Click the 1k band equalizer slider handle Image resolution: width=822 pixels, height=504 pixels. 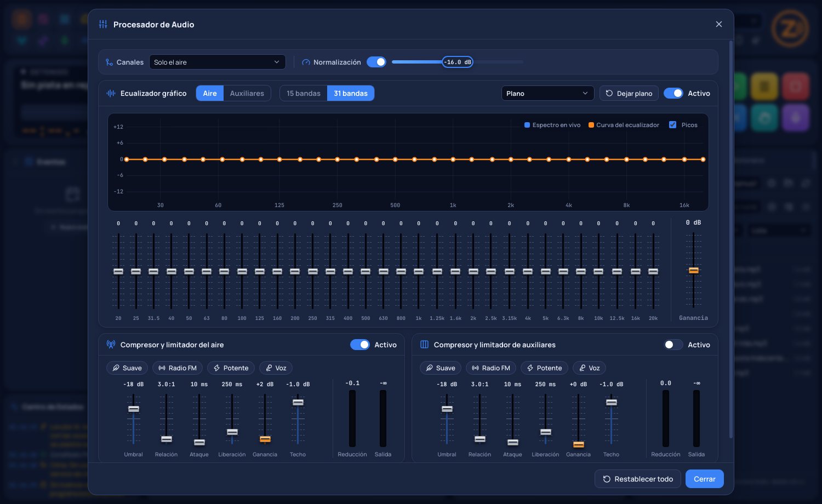[419, 271]
